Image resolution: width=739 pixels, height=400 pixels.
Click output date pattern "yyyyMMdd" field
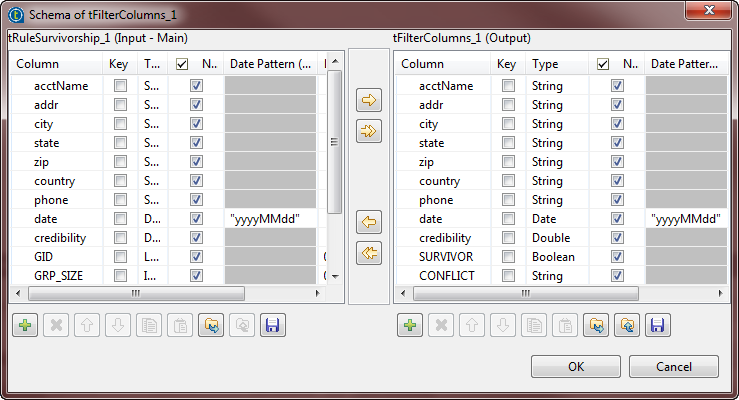coord(686,219)
